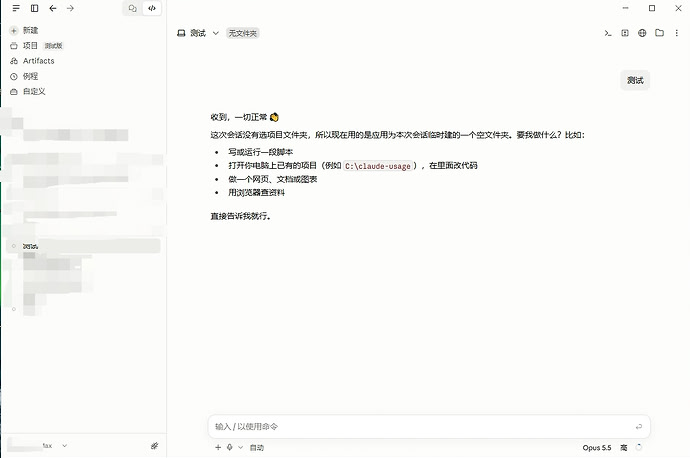Open the terminal panel icon
690x458 pixels.
pyautogui.click(x=608, y=33)
